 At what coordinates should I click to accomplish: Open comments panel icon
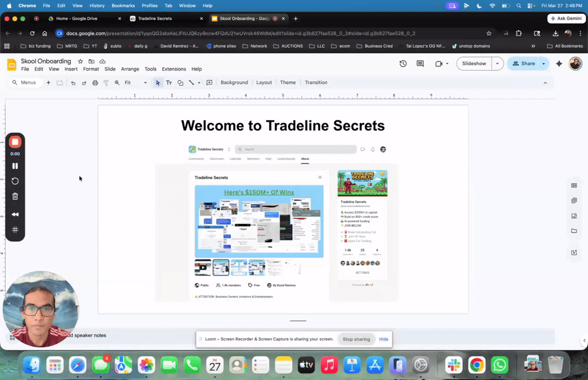pyautogui.click(x=420, y=64)
